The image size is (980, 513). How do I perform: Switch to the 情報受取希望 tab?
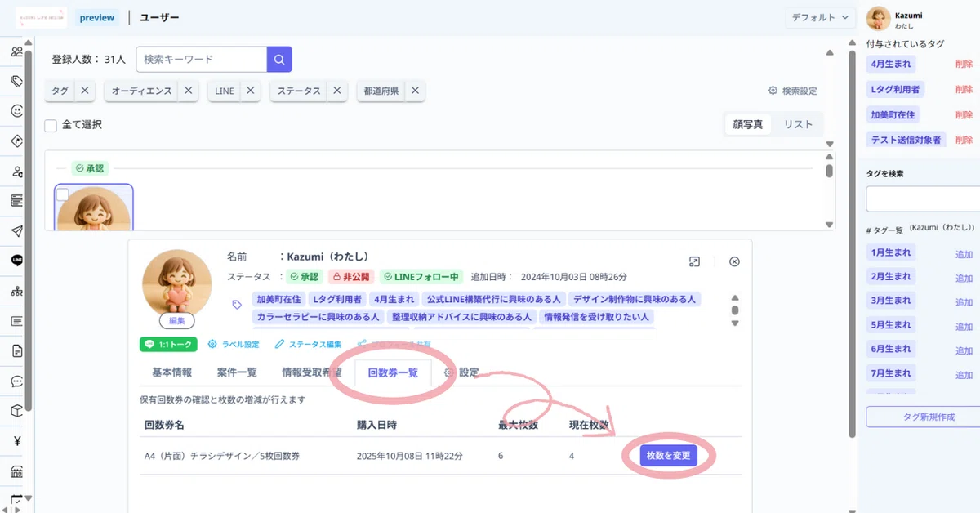pyautogui.click(x=312, y=372)
